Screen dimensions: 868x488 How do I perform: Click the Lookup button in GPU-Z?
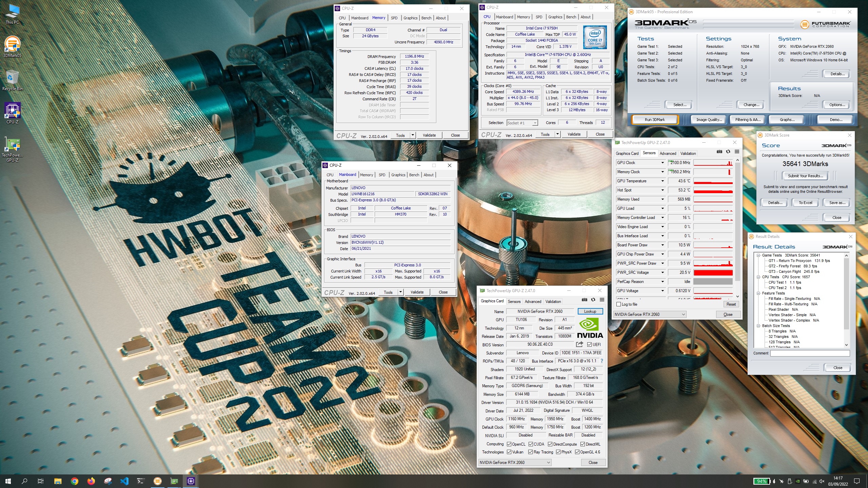(x=590, y=311)
